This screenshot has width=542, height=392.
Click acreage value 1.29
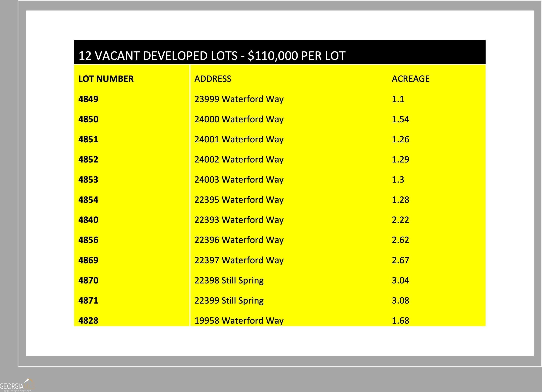(400, 159)
